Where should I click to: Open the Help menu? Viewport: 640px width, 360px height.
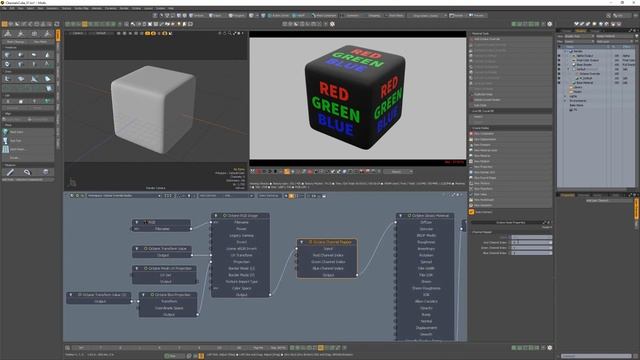pyautogui.click(x=171, y=8)
